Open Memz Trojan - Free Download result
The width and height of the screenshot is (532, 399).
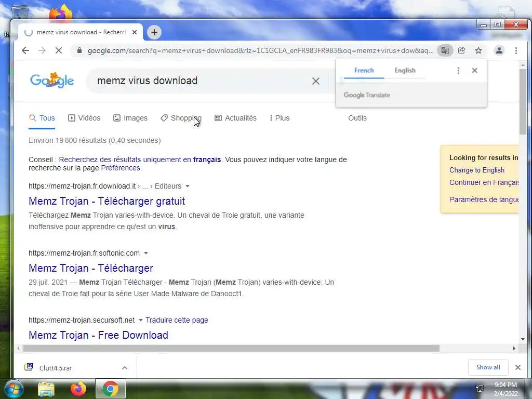coord(98,335)
